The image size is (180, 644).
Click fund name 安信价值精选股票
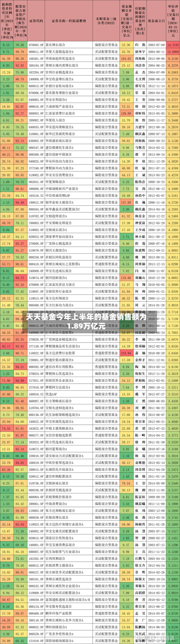point(59,436)
